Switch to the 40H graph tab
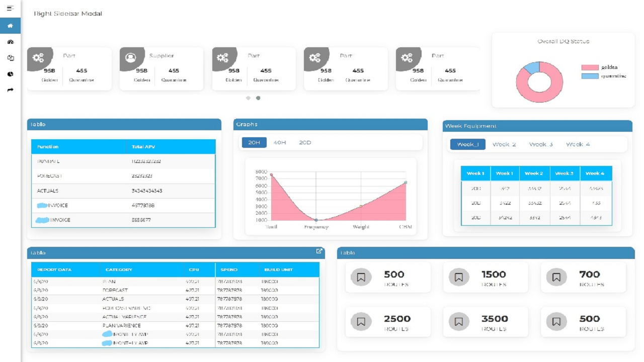 (280, 143)
